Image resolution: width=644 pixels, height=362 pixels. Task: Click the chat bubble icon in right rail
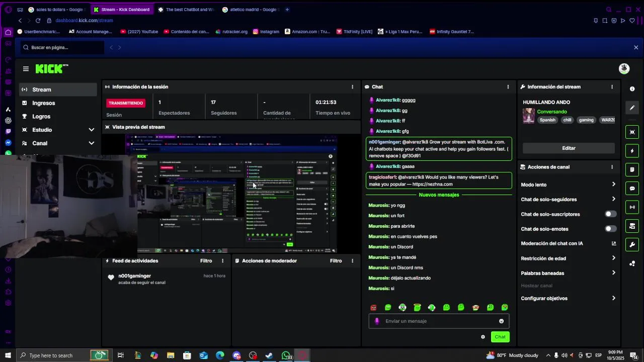pos(632,189)
